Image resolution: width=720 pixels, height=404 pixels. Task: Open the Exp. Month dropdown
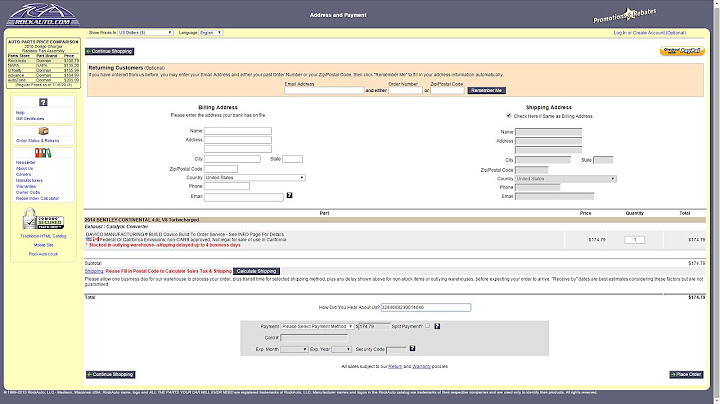(x=294, y=349)
